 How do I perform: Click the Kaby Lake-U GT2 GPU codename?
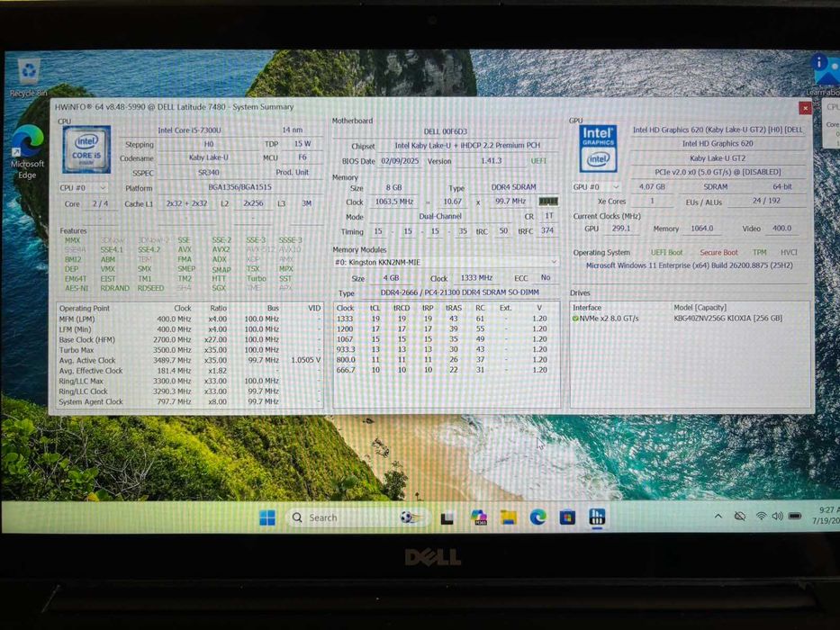[718, 158]
